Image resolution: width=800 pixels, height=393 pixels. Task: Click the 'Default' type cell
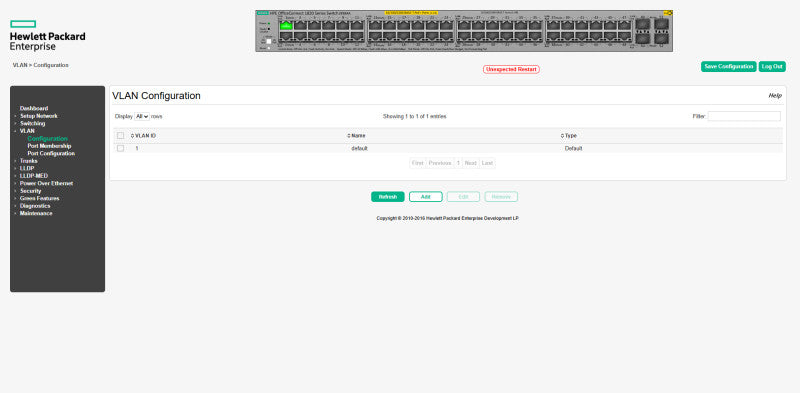click(x=573, y=149)
